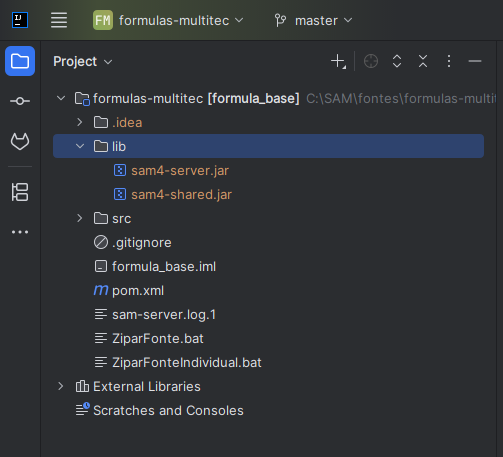Open Project panel options kebab menu
503x457 pixels.
(x=449, y=61)
